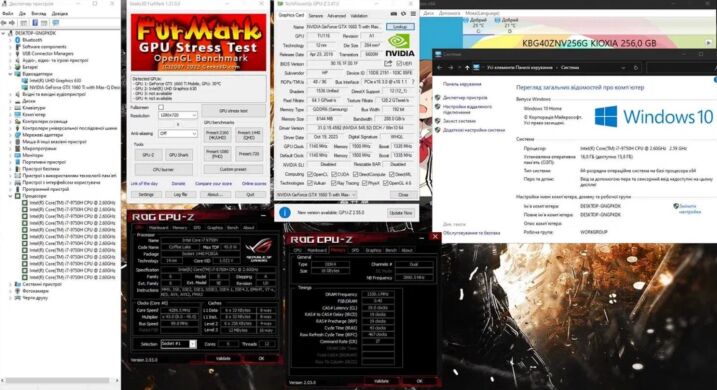Open the GPU selector dropdown in GPU-Z

316,195
